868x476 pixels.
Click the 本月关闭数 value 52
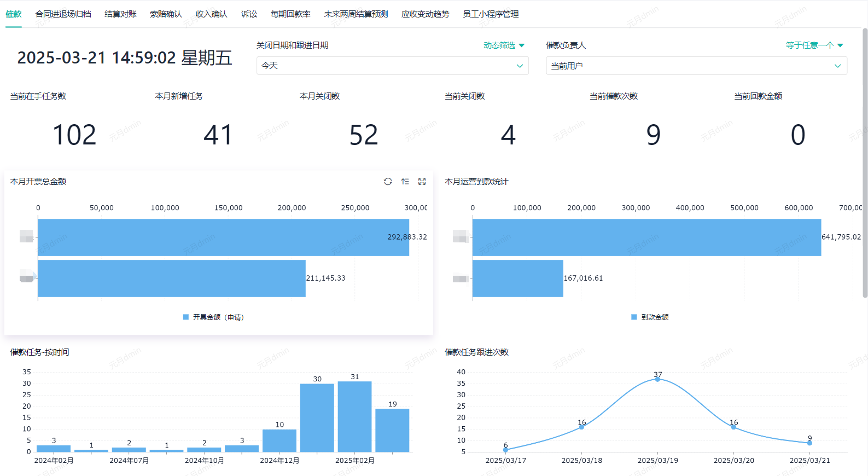[364, 135]
